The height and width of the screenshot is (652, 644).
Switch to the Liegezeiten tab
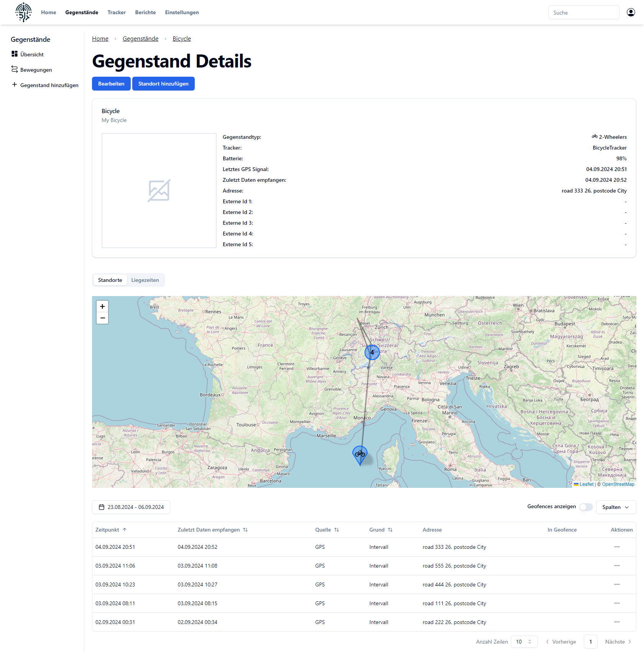[145, 280]
